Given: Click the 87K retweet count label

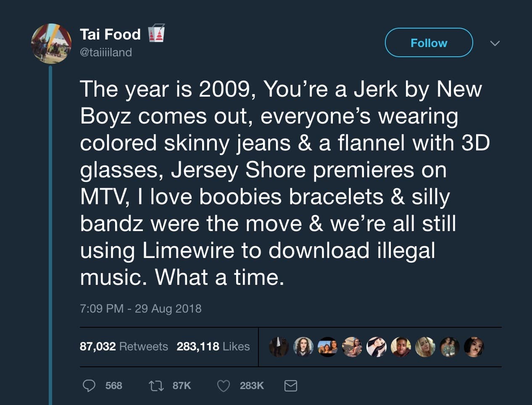Looking at the screenshot, I should (179, 385).
